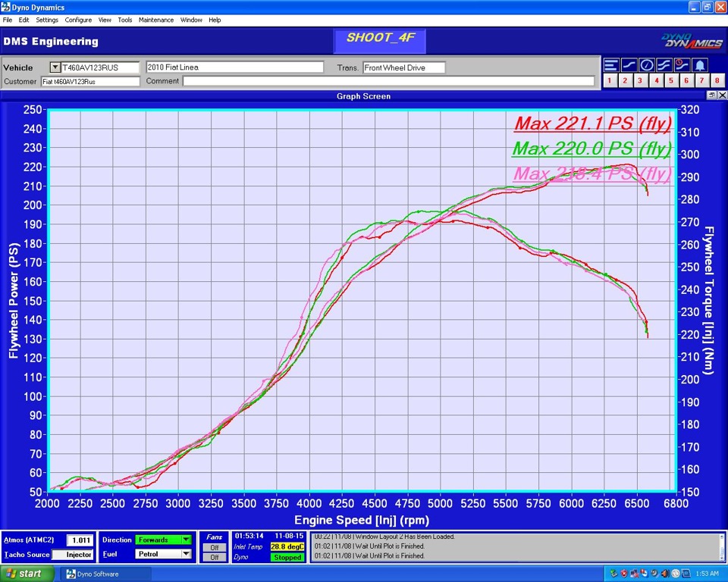Click the double curve graph icon
The width and height of the screenshot is (728, 582).
(x=664, y=65)
